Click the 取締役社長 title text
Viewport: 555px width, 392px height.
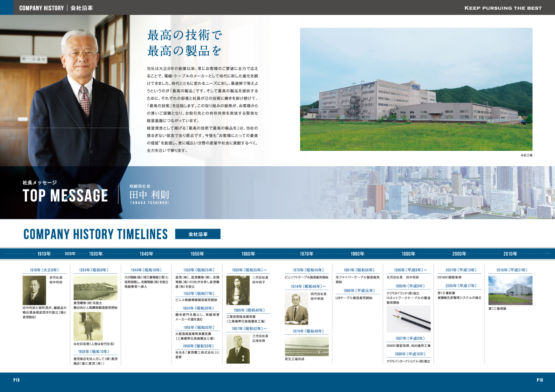point(140,186)
